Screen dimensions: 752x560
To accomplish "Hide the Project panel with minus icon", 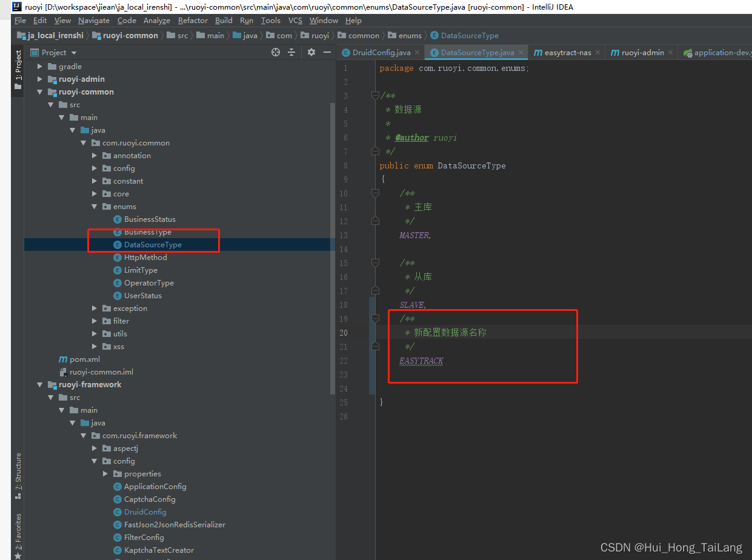I will point(327,53).
